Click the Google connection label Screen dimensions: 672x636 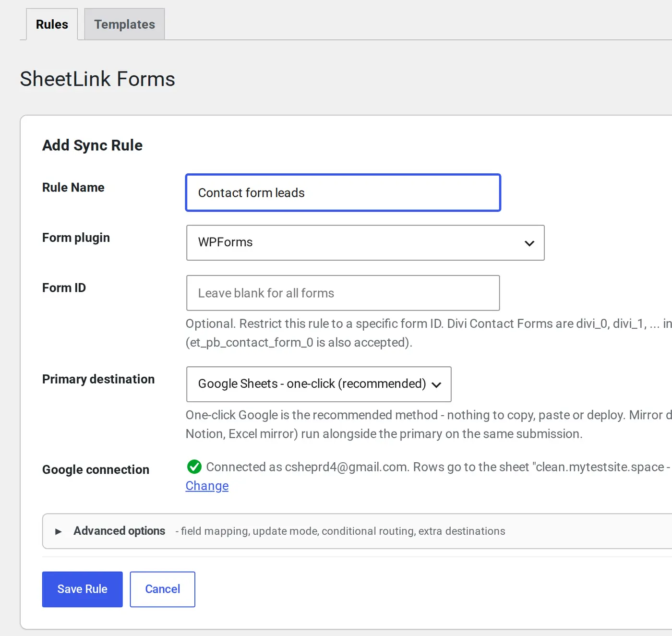click(x=96, y=469)
